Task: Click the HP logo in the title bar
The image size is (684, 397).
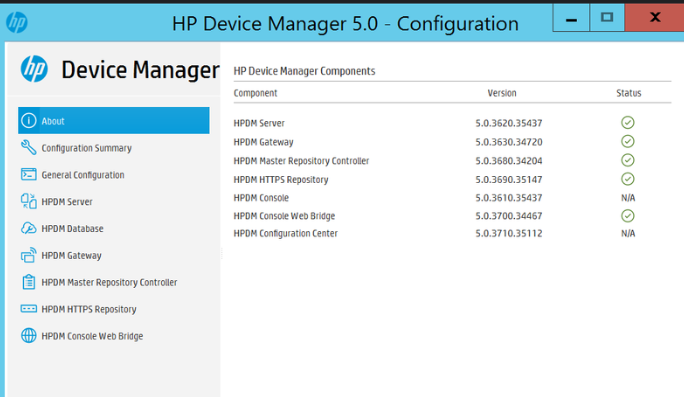Action: [x=17, y=22]
